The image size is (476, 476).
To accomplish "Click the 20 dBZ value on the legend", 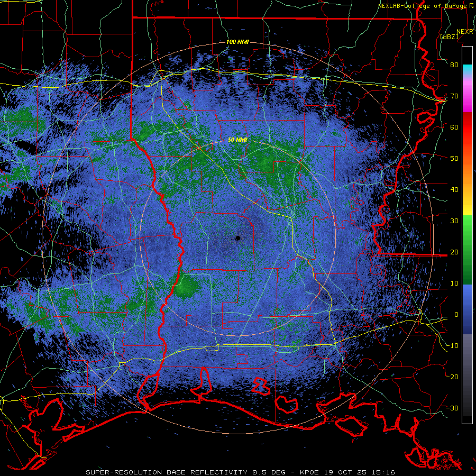I will coord(454,252).
